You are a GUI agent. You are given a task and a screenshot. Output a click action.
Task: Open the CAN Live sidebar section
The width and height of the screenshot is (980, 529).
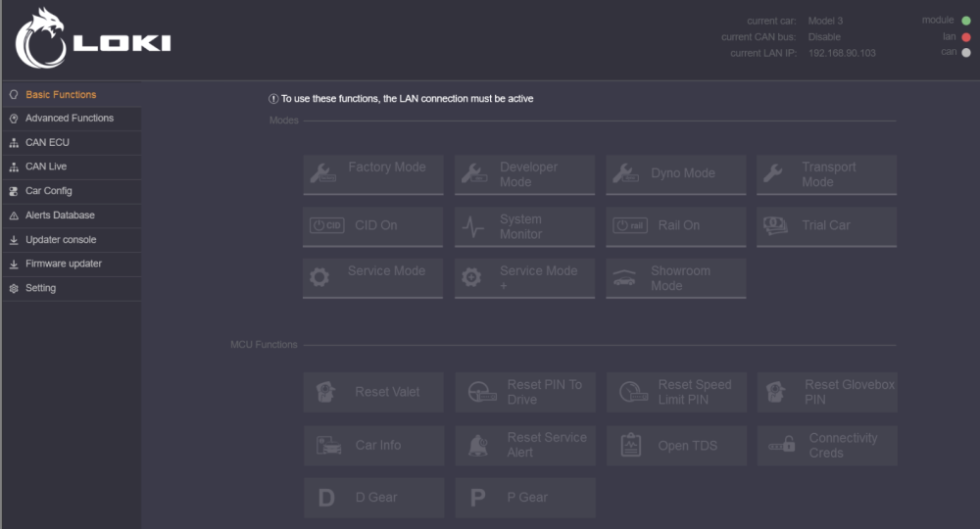point(46,167)
